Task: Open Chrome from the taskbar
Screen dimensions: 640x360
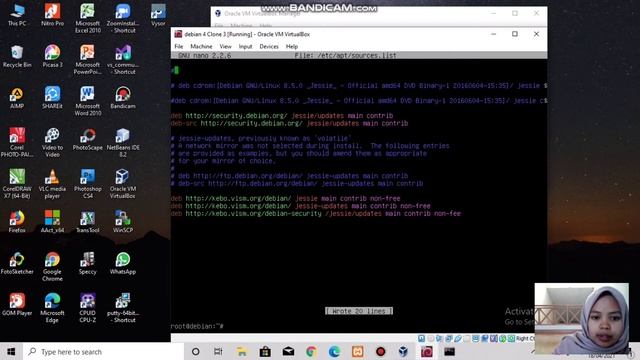Action: tap(311, 351)
